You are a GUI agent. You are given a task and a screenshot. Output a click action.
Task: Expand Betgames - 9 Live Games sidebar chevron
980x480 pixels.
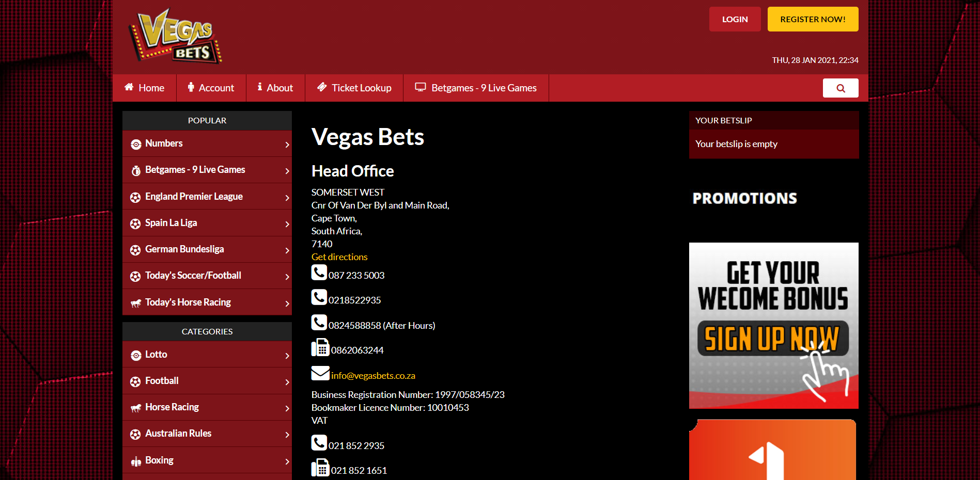(287, 171)
